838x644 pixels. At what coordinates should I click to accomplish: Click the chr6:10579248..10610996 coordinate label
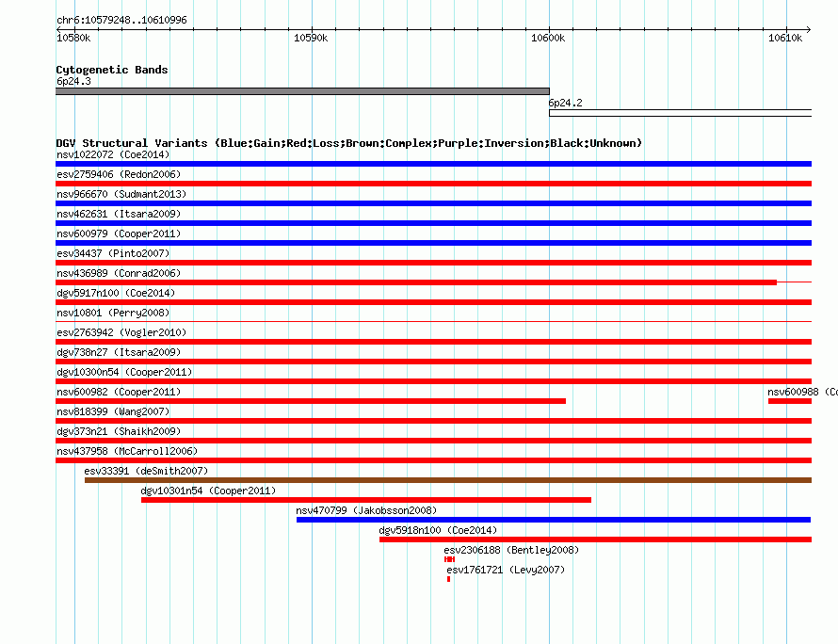point(121,21)
